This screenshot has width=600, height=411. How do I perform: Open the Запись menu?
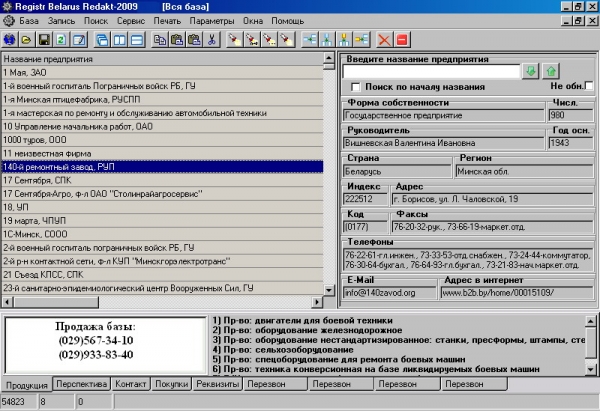click(x=61, y=21)
